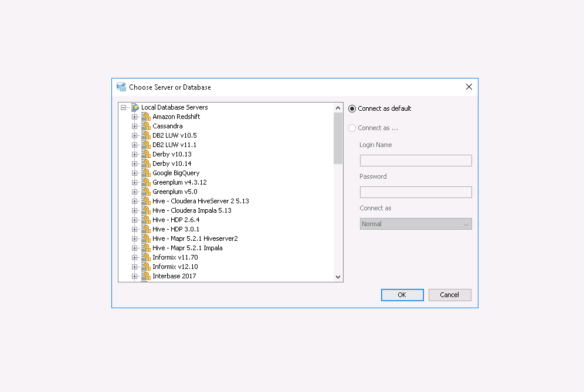Click the Login Name input field
This screenshot has width=584, height=392.
pos(416,161)
